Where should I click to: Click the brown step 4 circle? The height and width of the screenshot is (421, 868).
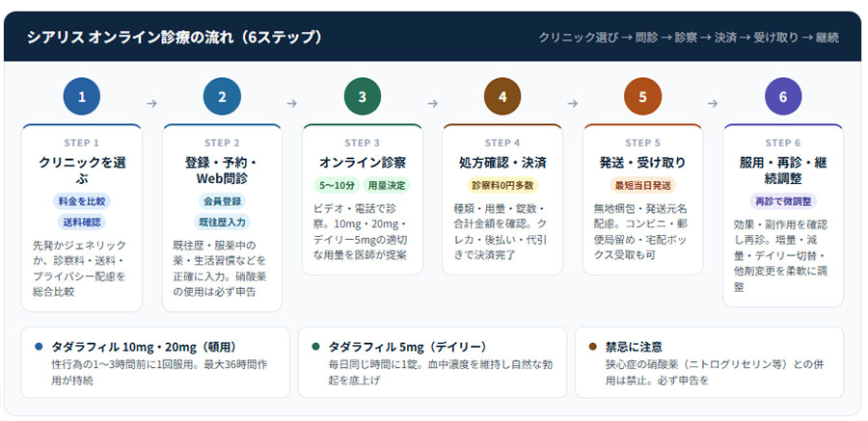point(502,97)
